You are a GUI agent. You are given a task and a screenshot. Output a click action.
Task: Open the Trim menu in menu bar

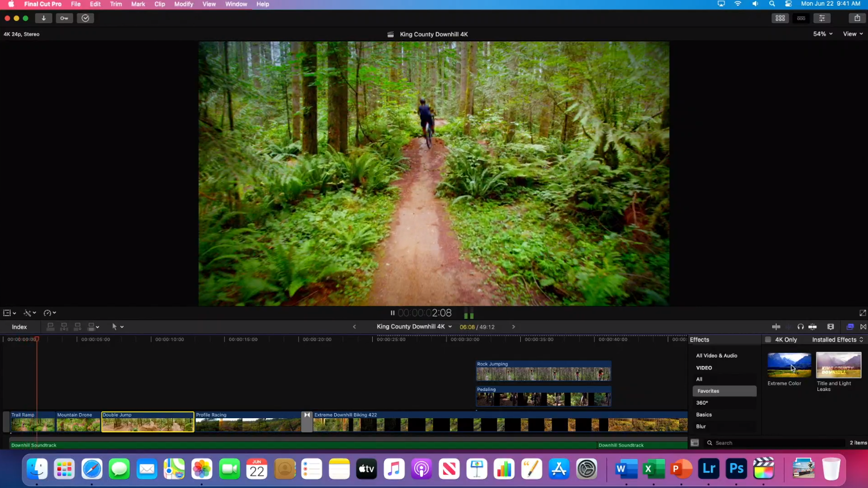click(x=116, y=4)
